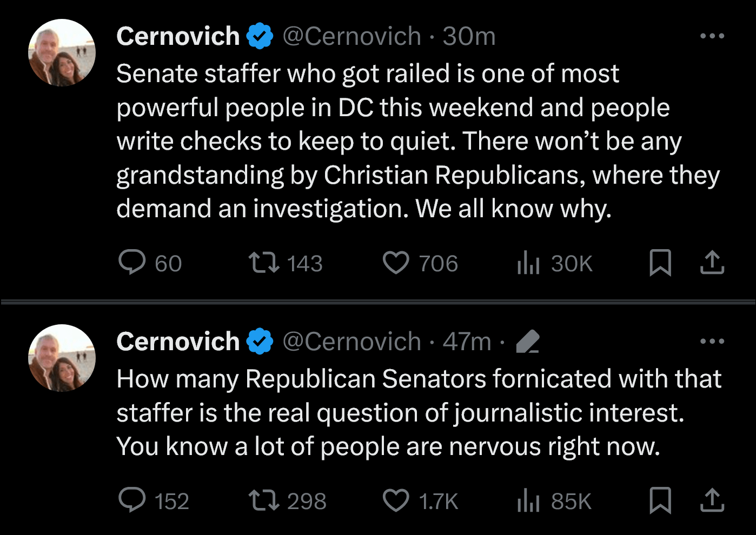Viewport: 756px width, 535px height.
Task: Open the 47m timestamp link
Action: (467, 342)
